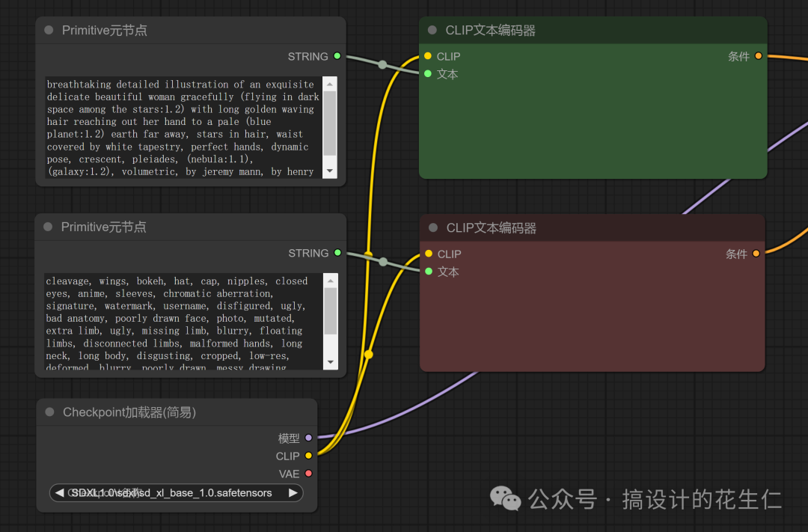Click the scrollbar thumb of the breathtaking prompt box

[x=330, y=123]
